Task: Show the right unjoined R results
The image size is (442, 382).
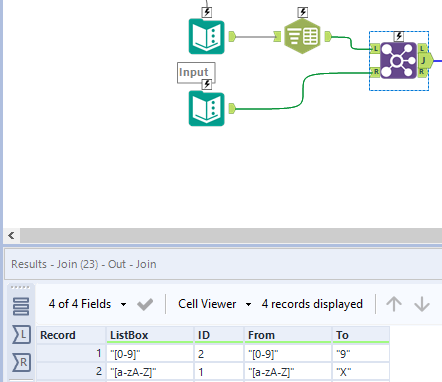Action: (x=22, y=362)
